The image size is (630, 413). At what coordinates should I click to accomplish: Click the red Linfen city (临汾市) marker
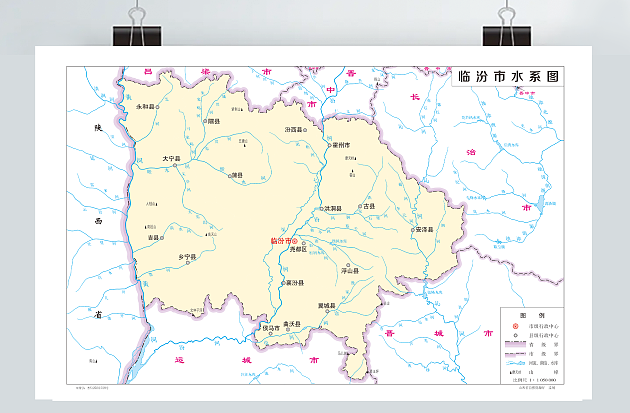pos(294,241)
